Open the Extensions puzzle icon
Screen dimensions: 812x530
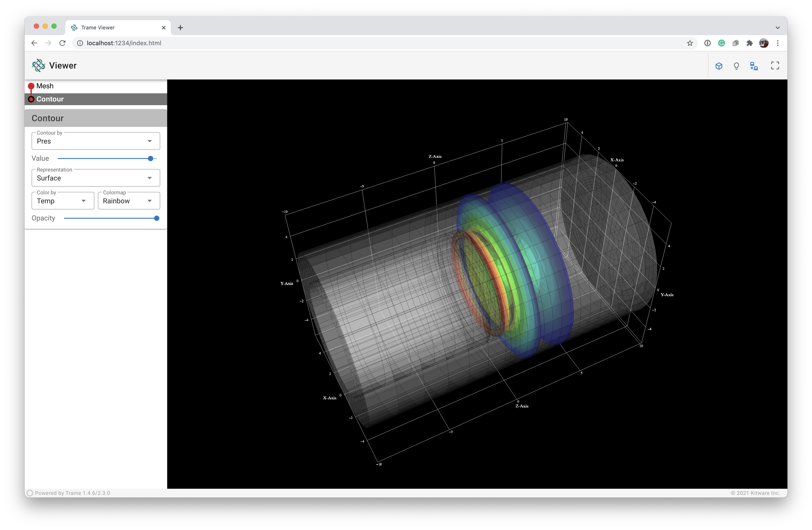[750, 43]
